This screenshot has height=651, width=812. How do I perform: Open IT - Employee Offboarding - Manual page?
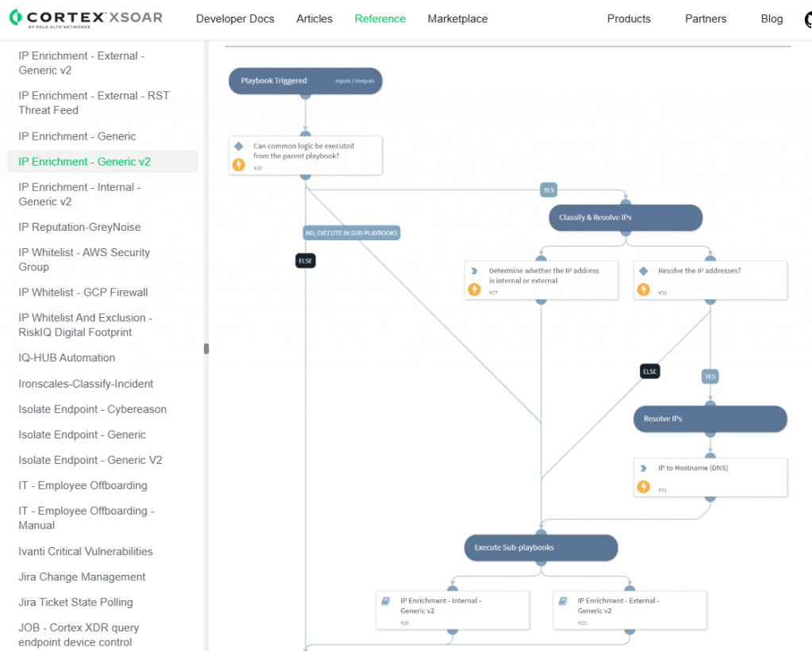click(86, 518)
